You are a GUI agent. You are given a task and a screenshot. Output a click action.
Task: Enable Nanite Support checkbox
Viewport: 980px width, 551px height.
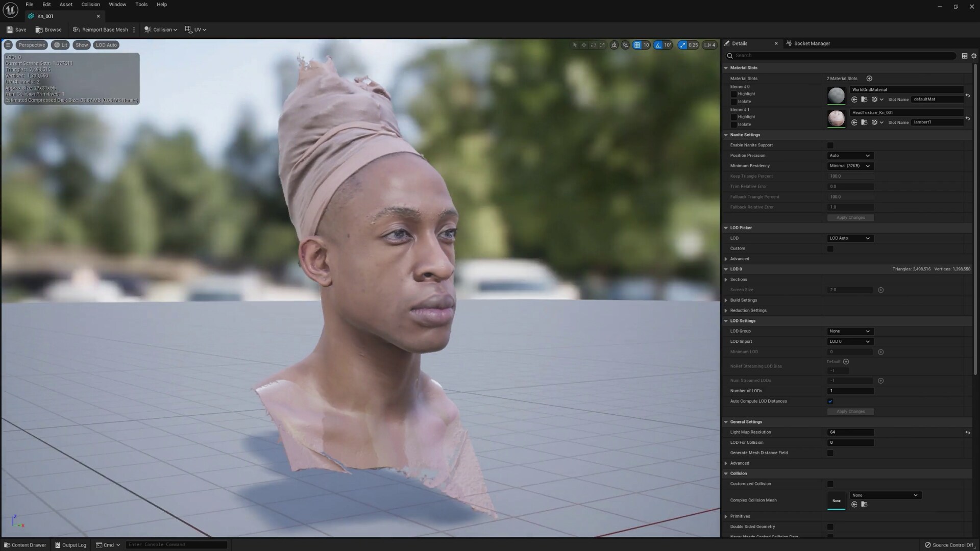click(x=830, y=145)
